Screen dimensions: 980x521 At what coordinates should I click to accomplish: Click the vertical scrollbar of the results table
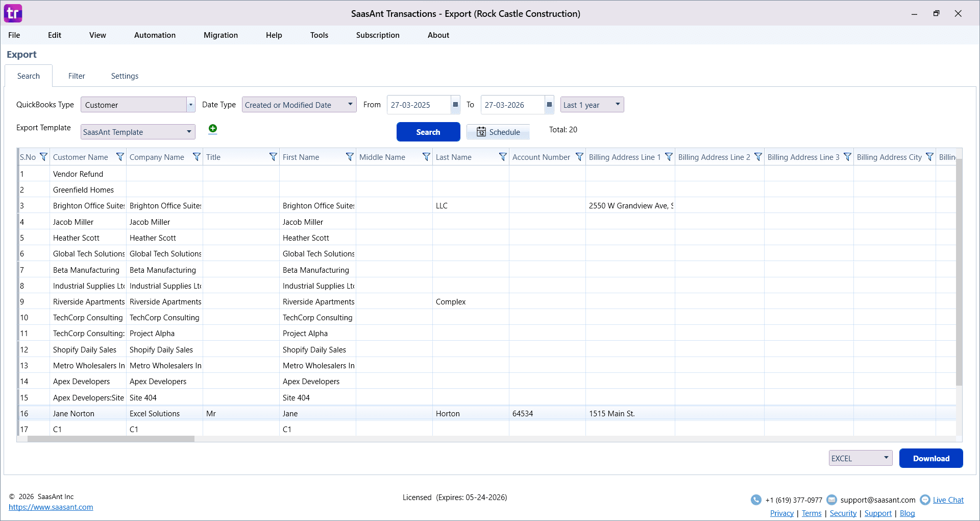coord(959,272)
